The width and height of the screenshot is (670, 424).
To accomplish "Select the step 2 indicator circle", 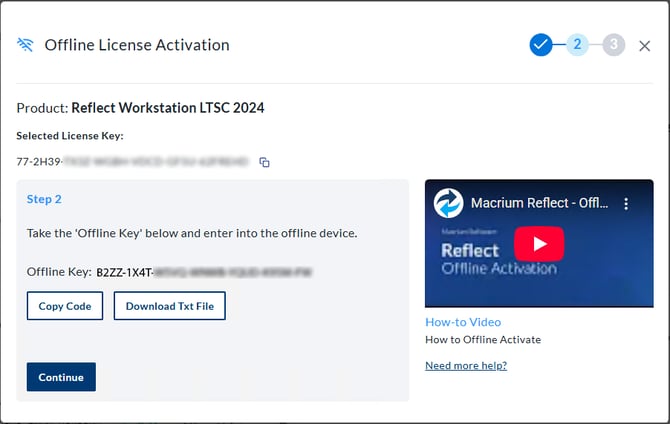I will click(x=577, y=45).
